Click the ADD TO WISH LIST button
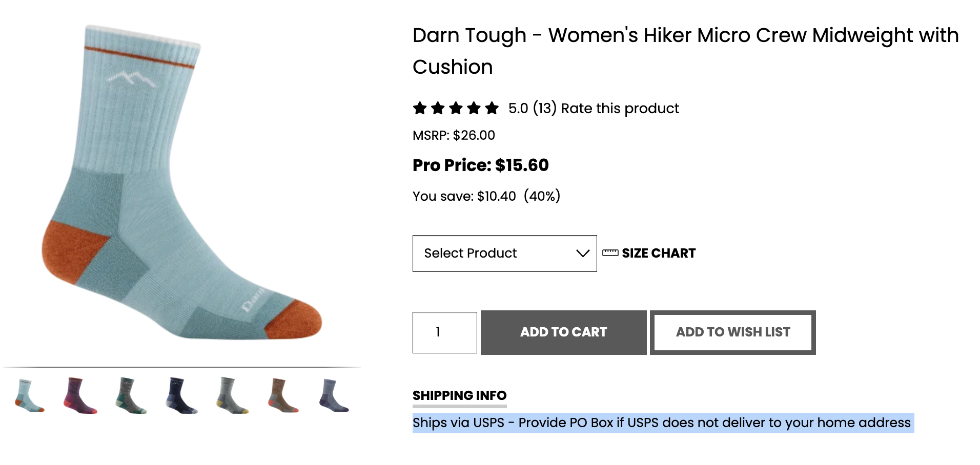This screenshot has height=465, width=980. click(x=733, y=332)
